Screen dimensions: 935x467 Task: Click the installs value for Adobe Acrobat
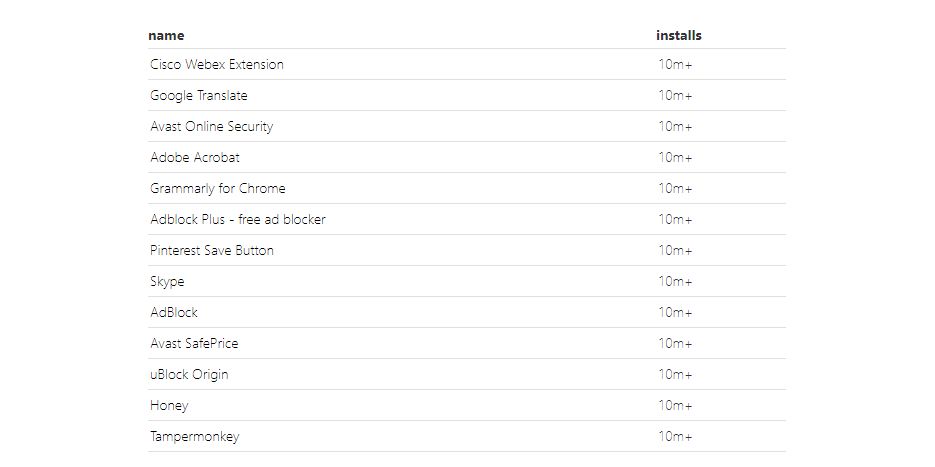coord(675,157)
